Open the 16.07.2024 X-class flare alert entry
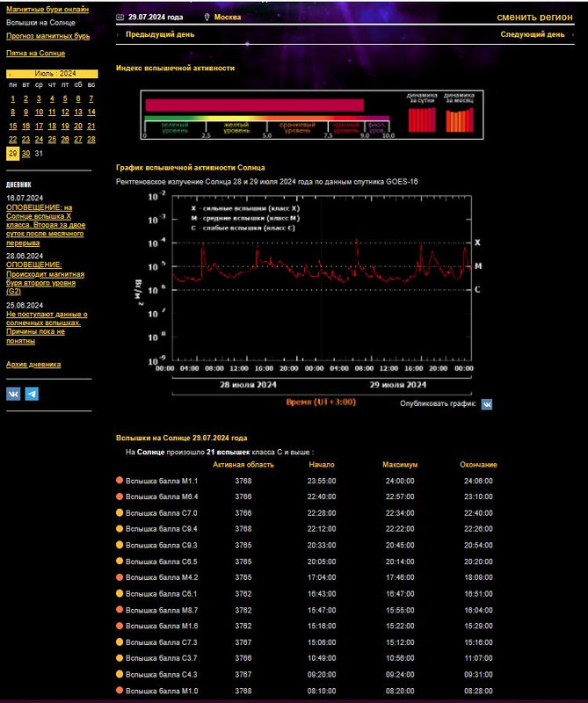 (x=46, y=225)
